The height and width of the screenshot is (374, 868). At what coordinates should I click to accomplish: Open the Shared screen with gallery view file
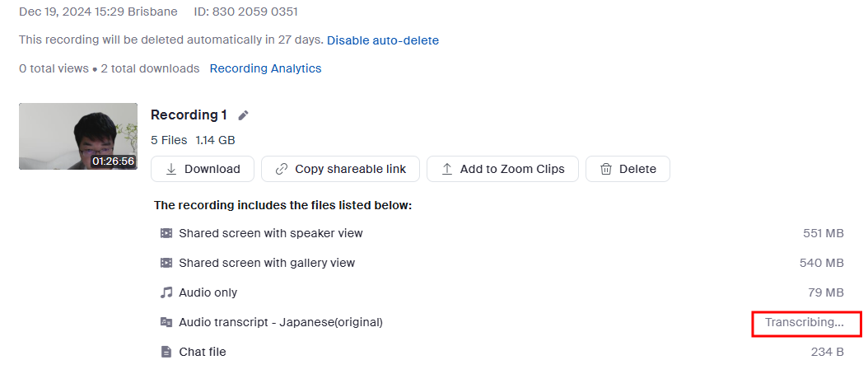pyautogui.click(x=267, y=263)
